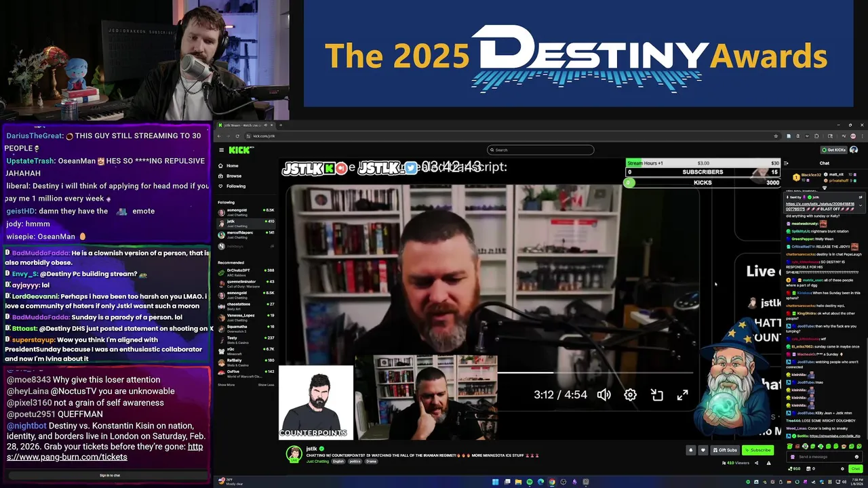Click the Get KICKs button
Image resolution: width=868 pixels, height=488 pixels.
tap(833, 150)
